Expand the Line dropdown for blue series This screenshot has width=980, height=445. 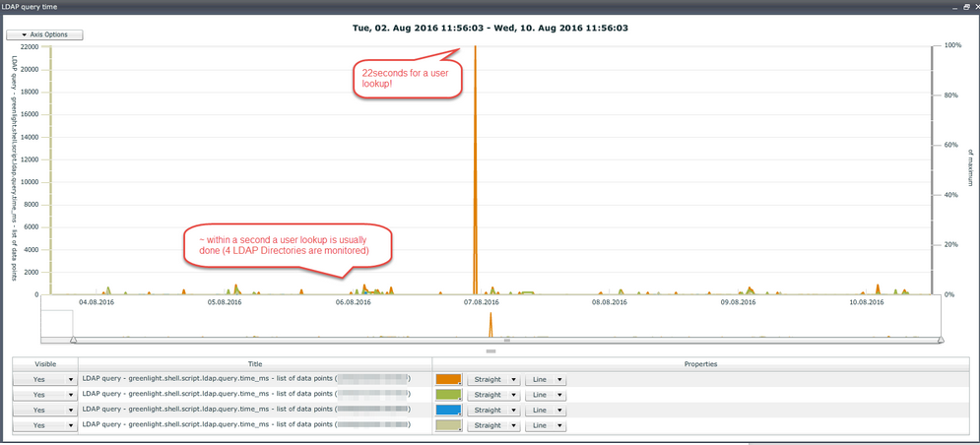point(545,410)
